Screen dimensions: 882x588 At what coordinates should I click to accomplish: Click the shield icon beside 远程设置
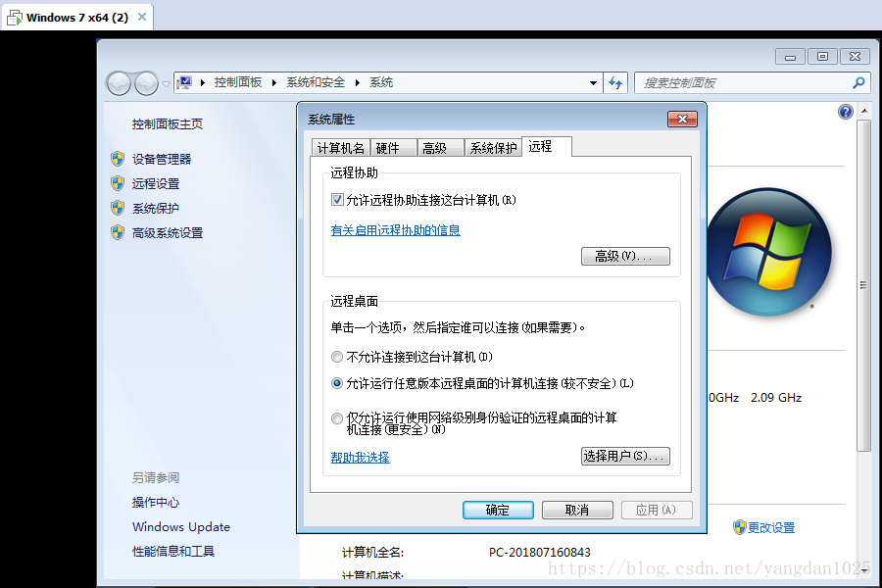118,183
